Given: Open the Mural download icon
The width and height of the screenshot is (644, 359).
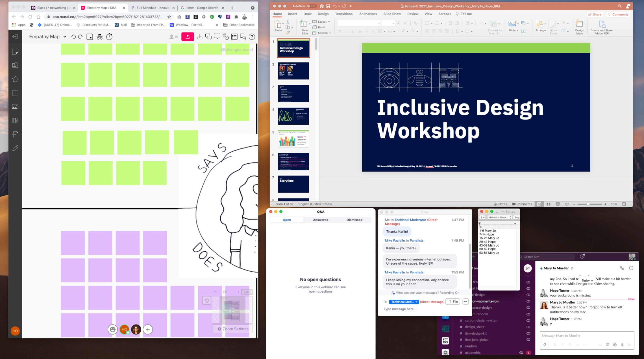Looking at the screenshot, I should coord(199,37).
